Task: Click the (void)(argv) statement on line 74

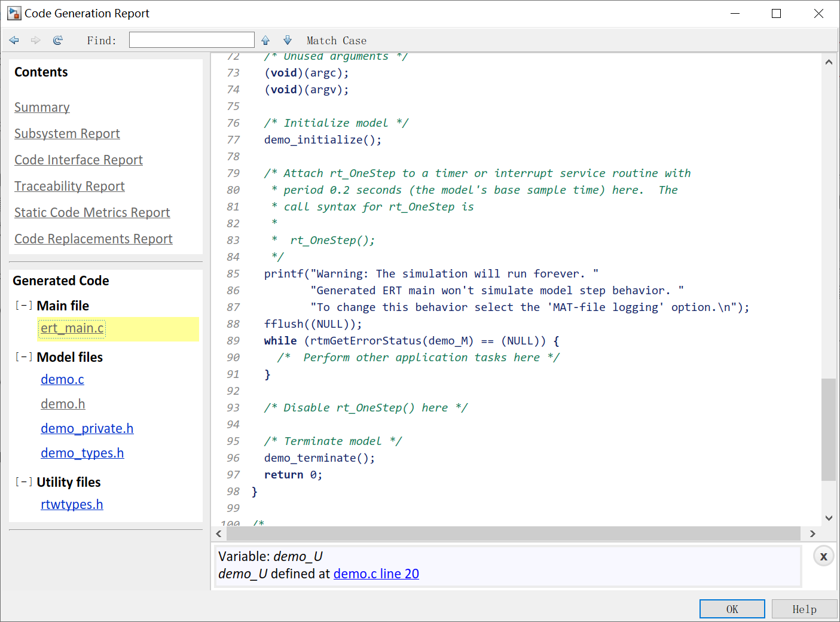Action: pos(307,89)
